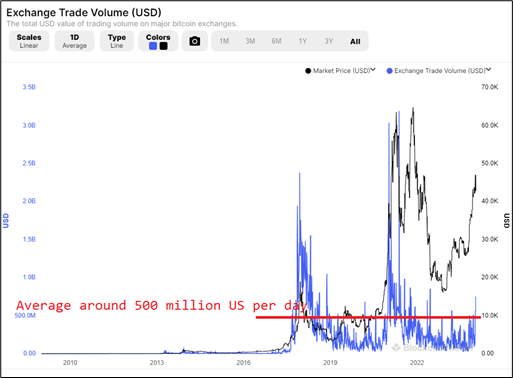The image size is (513, 378).
Task: Click the 2010 x-axis label
Action: (70, 363)
